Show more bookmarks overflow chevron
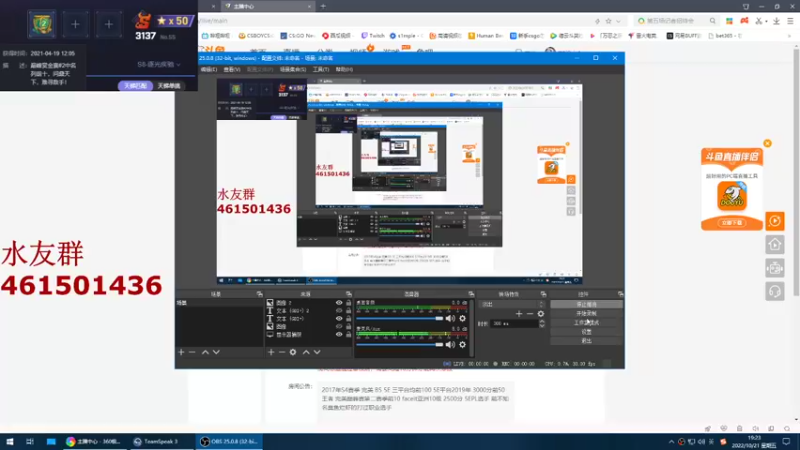This screenshot has height=450, width=800. coord(790,36)
